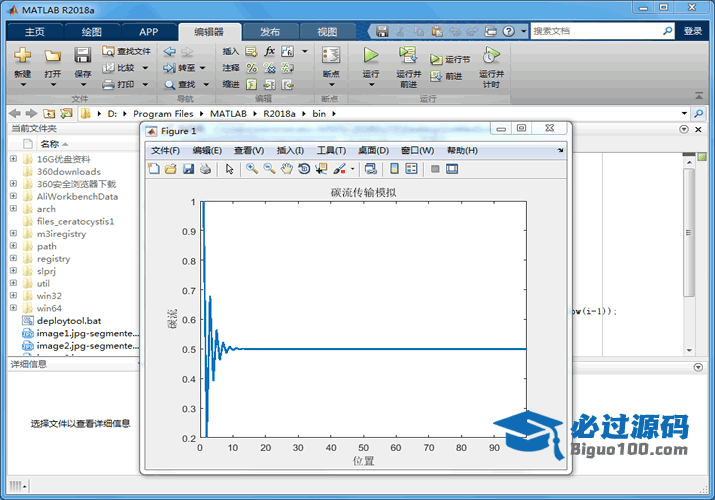Expand the registry folder
The width and height of the screenshot is (715, 500).
pos(13,258)
